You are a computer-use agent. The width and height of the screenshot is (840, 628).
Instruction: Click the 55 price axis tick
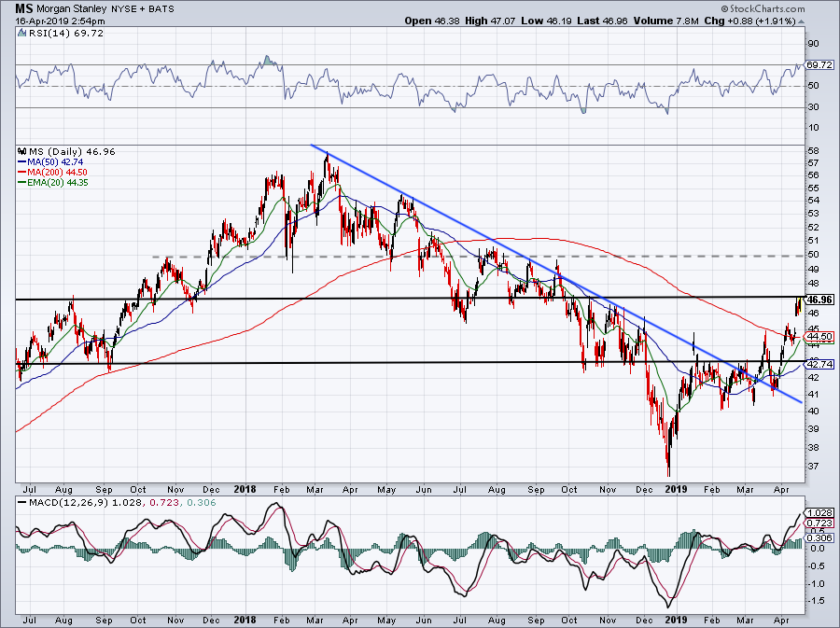coord(813,188)
